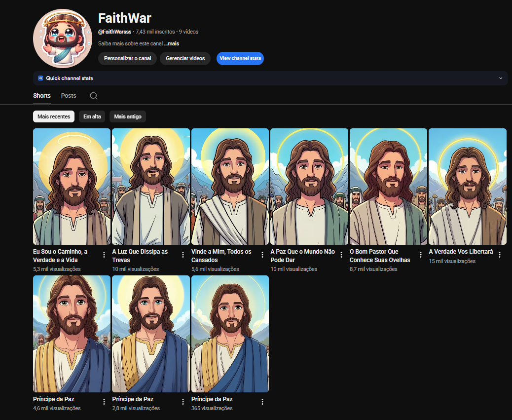Open Eu Sou o Caminho short thumbnail

[x=72, y=187]
